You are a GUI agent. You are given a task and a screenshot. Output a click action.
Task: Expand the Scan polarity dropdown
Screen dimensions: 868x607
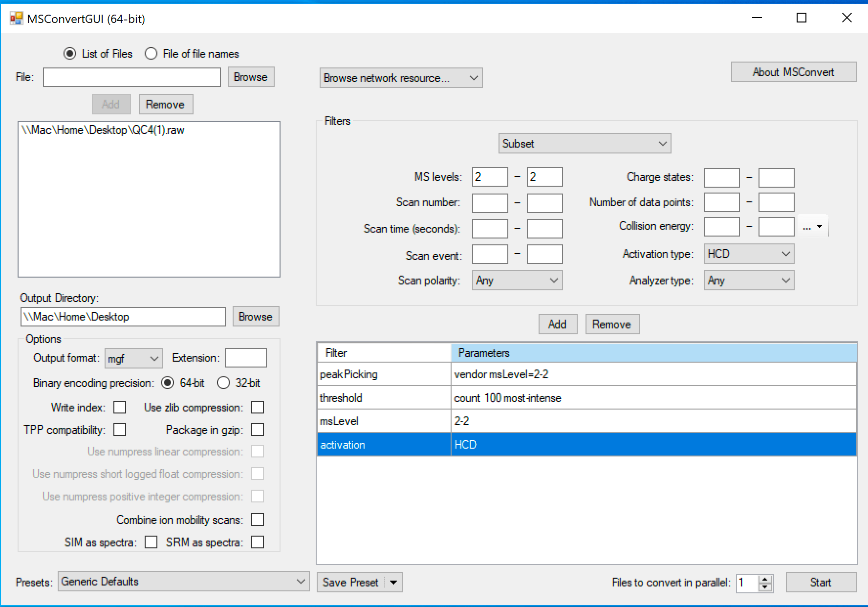(517, 281)
